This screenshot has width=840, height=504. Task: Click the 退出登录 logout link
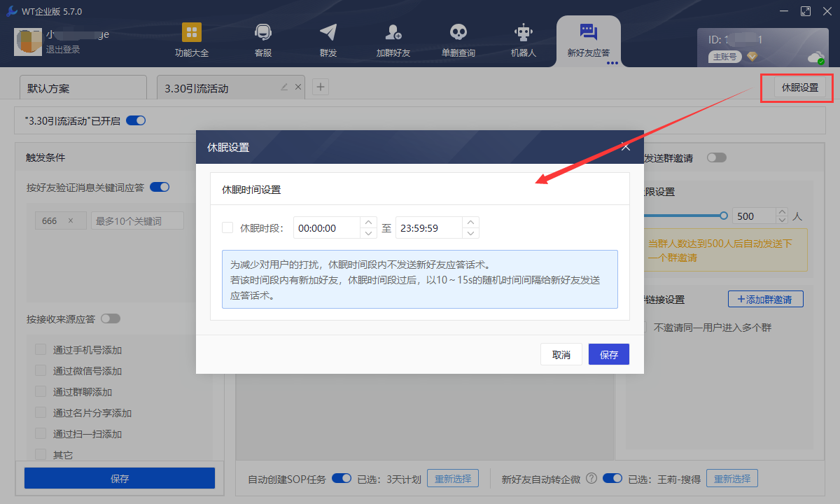[63, 50]
